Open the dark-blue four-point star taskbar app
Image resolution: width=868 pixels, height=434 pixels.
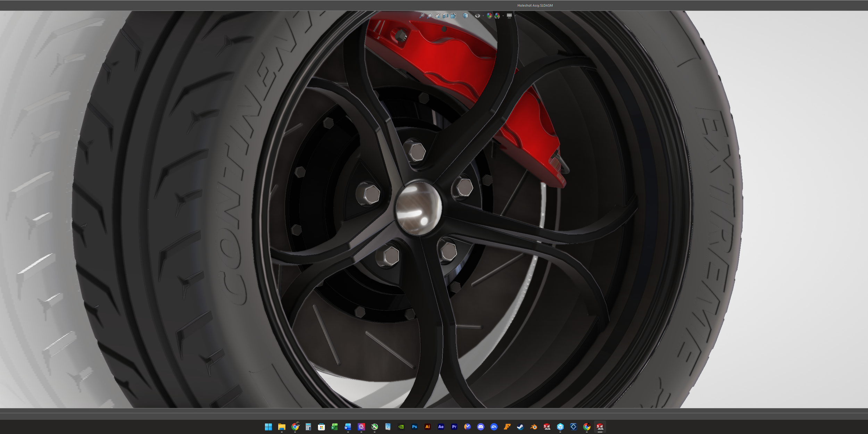pyautogui.click(x=574, y=427)
